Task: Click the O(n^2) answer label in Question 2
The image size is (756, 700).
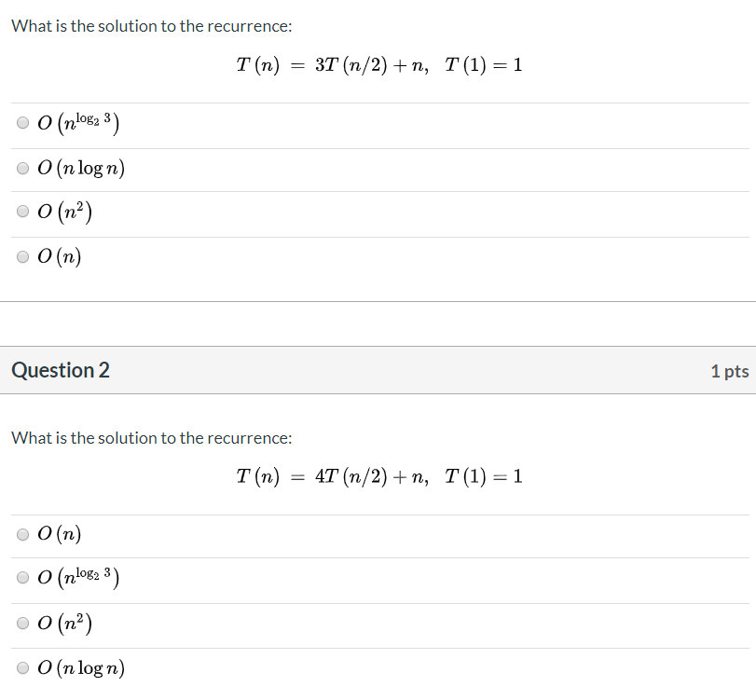Action: pyautogui.click(x=64, y=623)
